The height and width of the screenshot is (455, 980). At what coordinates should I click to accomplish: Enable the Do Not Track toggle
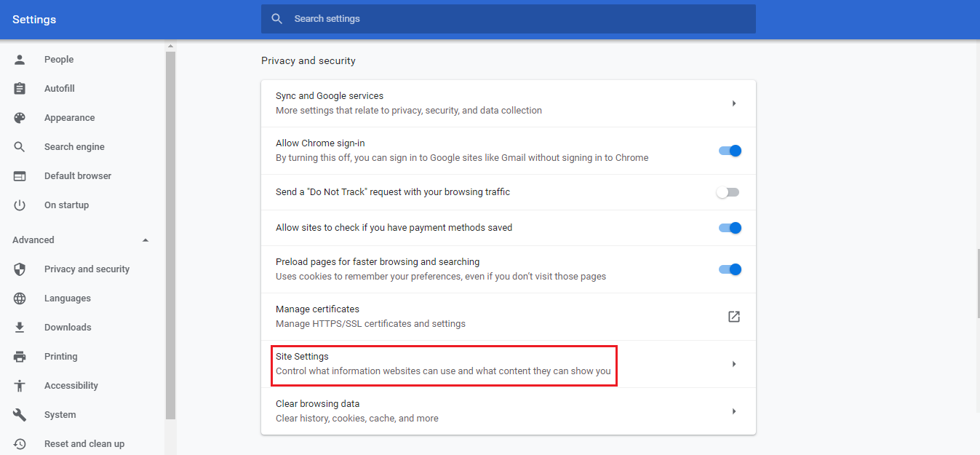click(728, 192)
